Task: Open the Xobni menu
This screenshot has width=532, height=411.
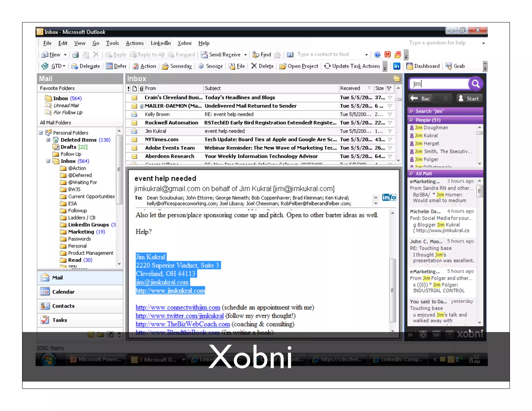Action: [184, 43]
